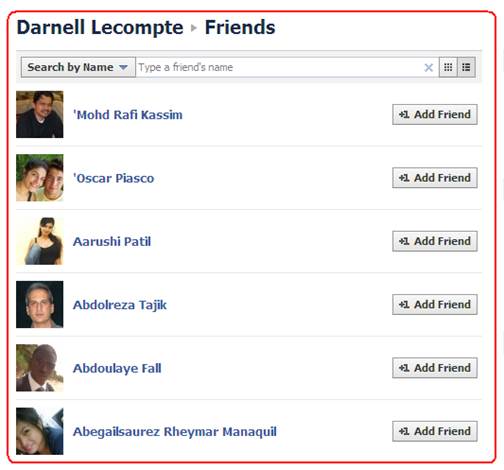This screenshot has height=470, width=504.
Task: Add 'Mohd Rafi Kassim as friend
Action: [x=435, y=114]
